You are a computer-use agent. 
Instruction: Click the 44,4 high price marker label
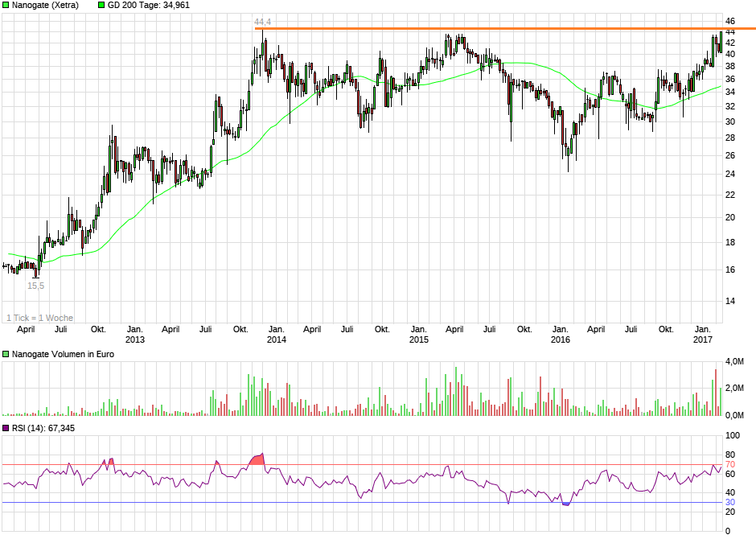pos(262,22)
